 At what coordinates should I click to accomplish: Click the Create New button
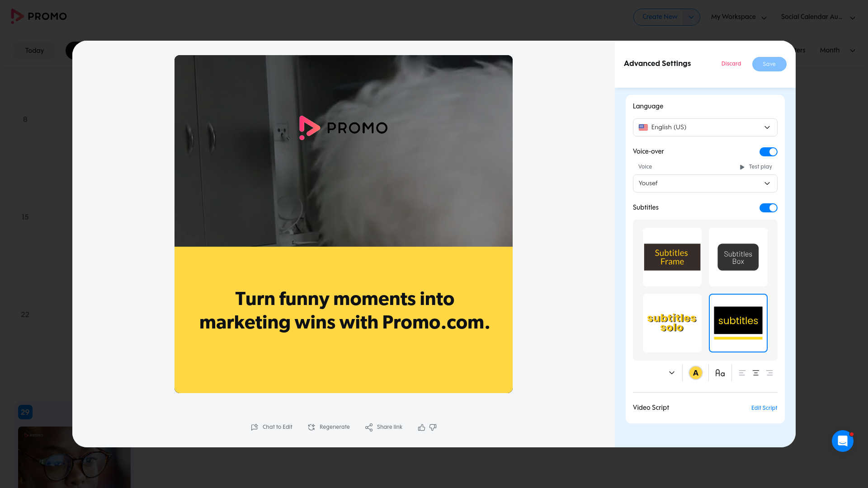pyautogui.click(x=659, y=17)
